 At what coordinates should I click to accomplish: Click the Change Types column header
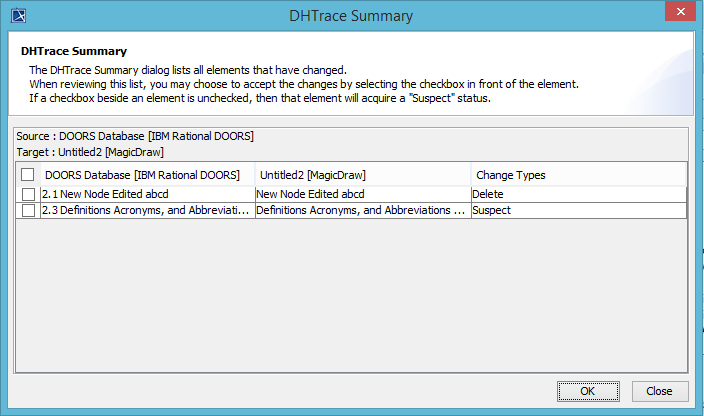click(579, 175)
